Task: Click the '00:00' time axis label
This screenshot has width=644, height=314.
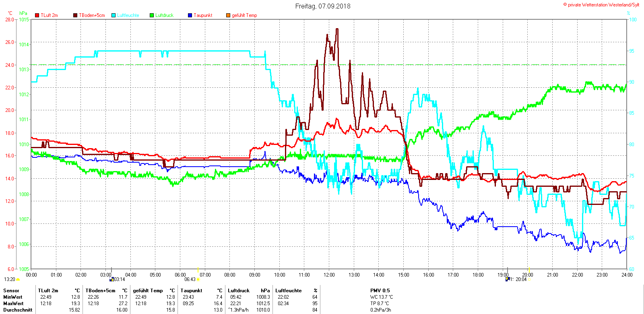Action: coord(31,275)
